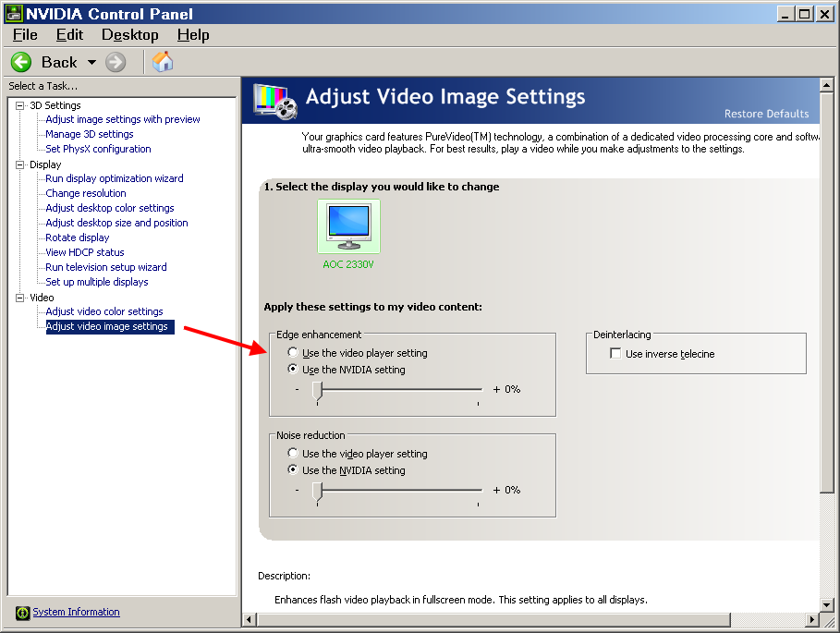Click the NVIDIA Control Panel title icon

[x=14, y=13]
